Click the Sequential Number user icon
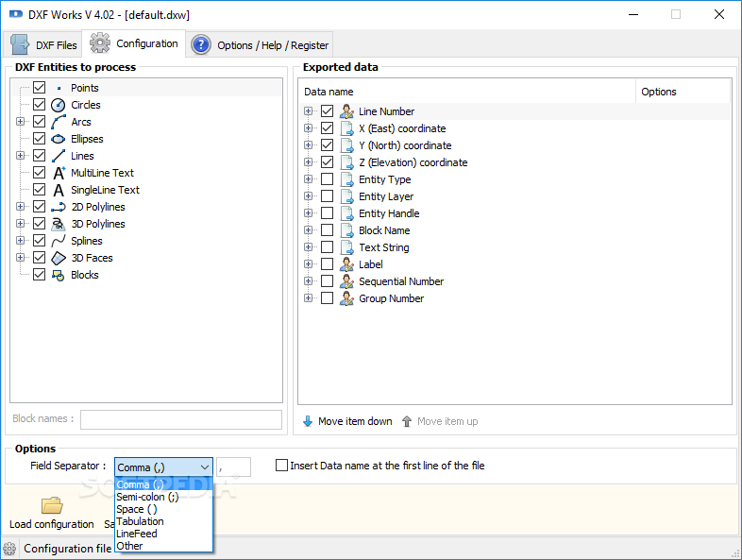742x560 pixels. [346, 281]
